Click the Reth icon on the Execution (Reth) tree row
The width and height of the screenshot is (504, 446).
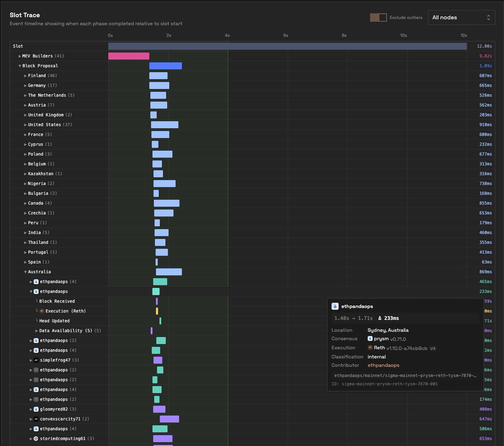(42, 311)
